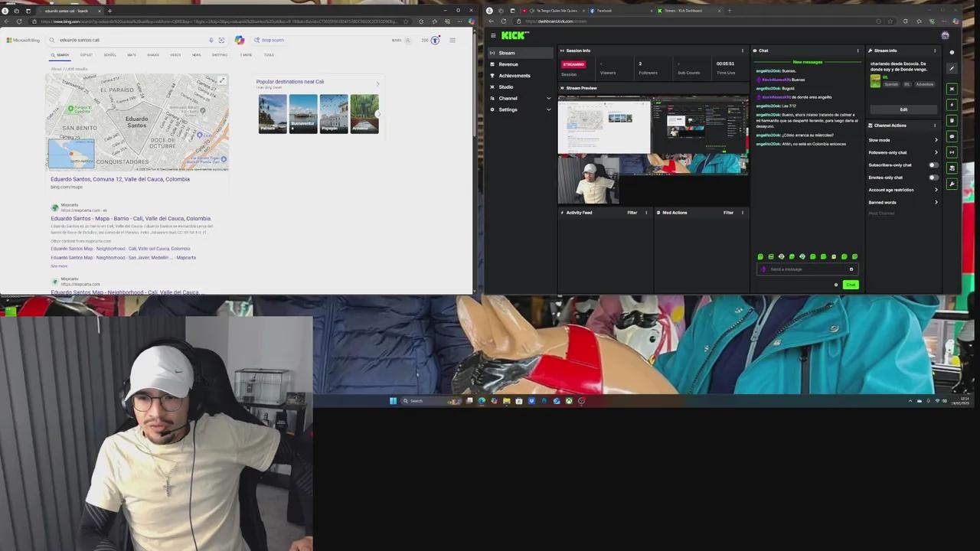Open Chat panel three-dot options
Image resolution: width=980 pixels, height=551 pixels.
(857, 51)
